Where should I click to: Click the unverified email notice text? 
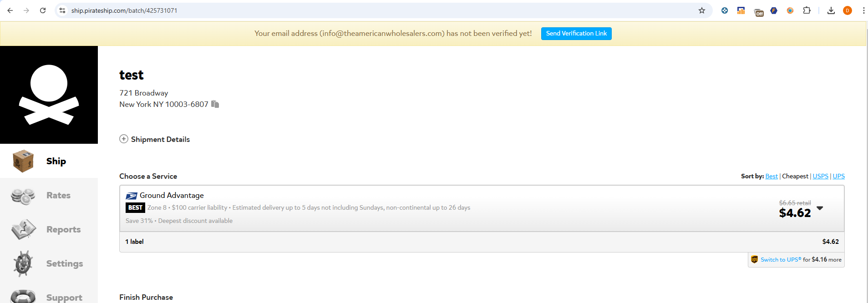coord(393,33)
